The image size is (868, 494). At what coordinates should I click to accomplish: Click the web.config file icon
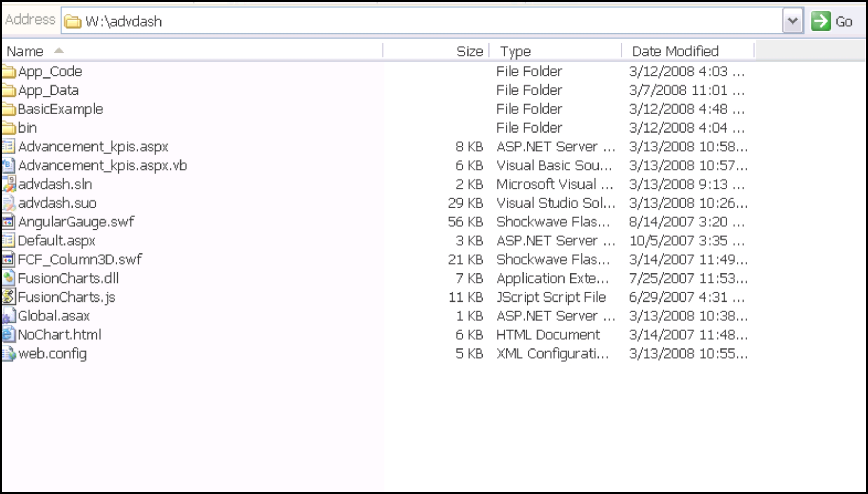click(x=9, y=354)
